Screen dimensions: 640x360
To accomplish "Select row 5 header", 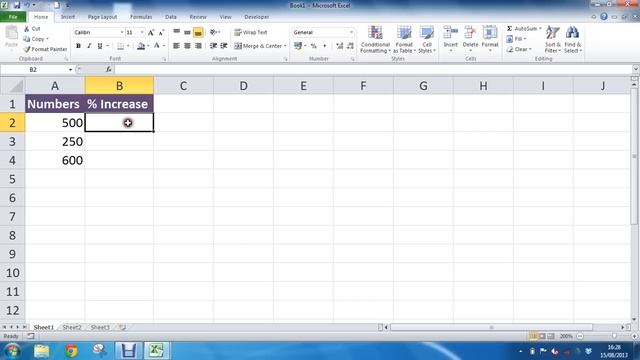I will point(12,179).
